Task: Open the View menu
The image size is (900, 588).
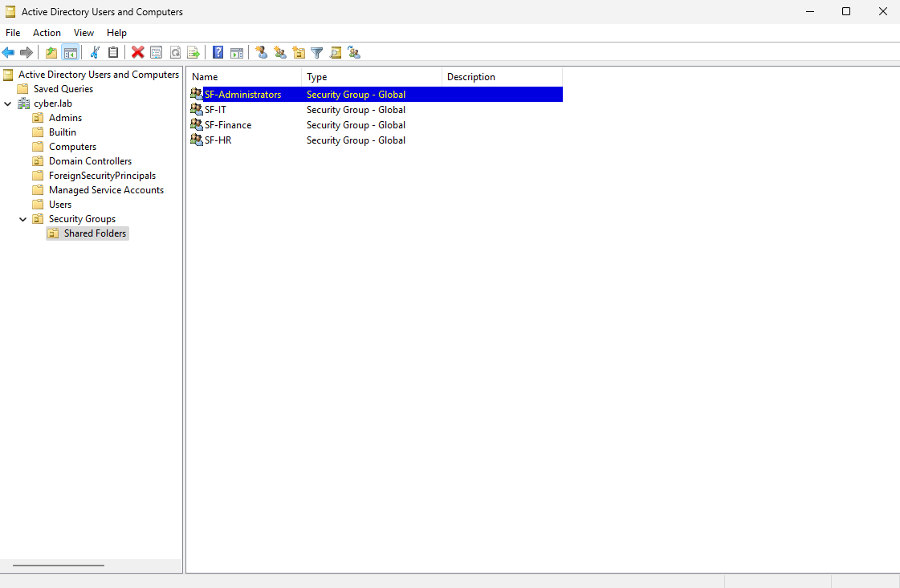Action: [83, 33]
